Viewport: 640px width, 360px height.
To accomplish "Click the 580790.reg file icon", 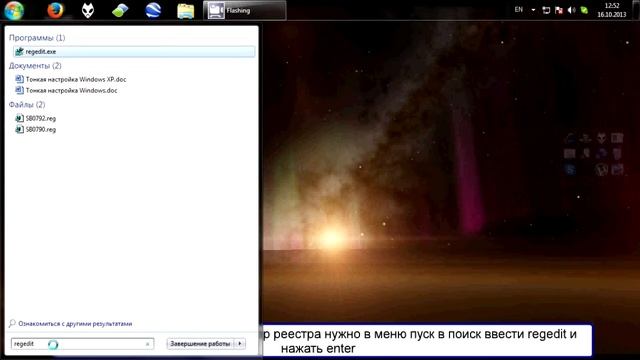I will pyautogui.click(x=19, y=129).
